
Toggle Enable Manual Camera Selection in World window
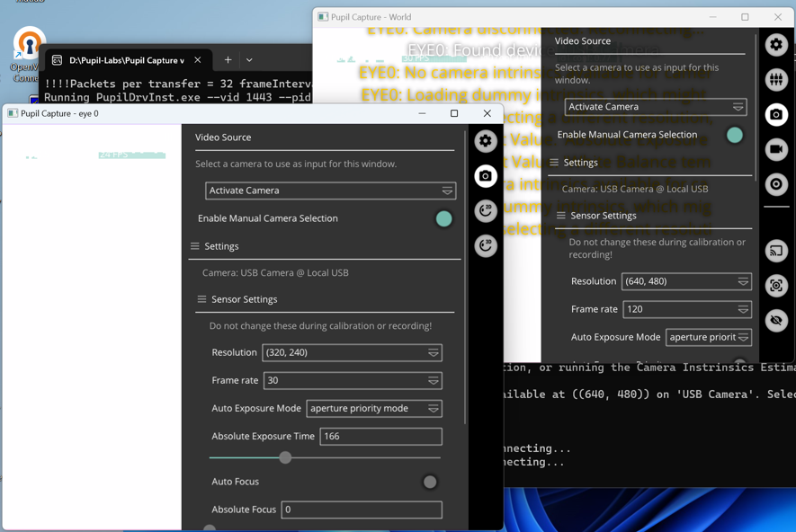coord(735,135)
